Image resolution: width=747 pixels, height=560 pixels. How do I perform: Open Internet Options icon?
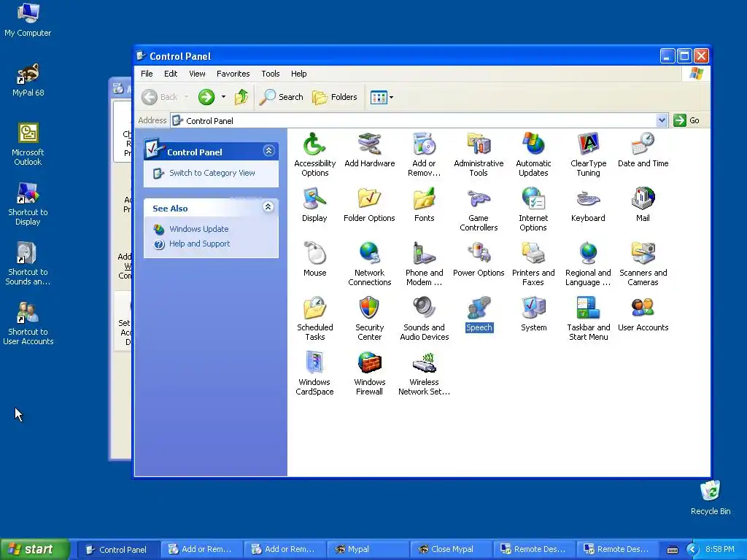pyautogui.click(x=533, y=209)
